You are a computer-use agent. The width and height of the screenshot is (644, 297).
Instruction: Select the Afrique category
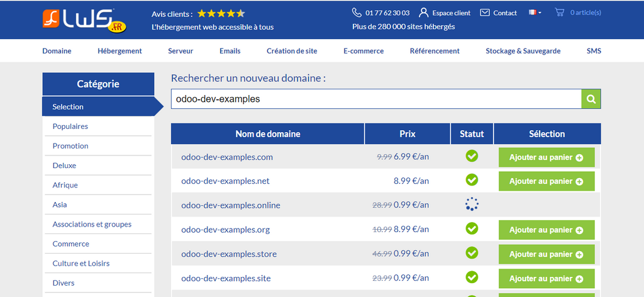tap(65, 185)
